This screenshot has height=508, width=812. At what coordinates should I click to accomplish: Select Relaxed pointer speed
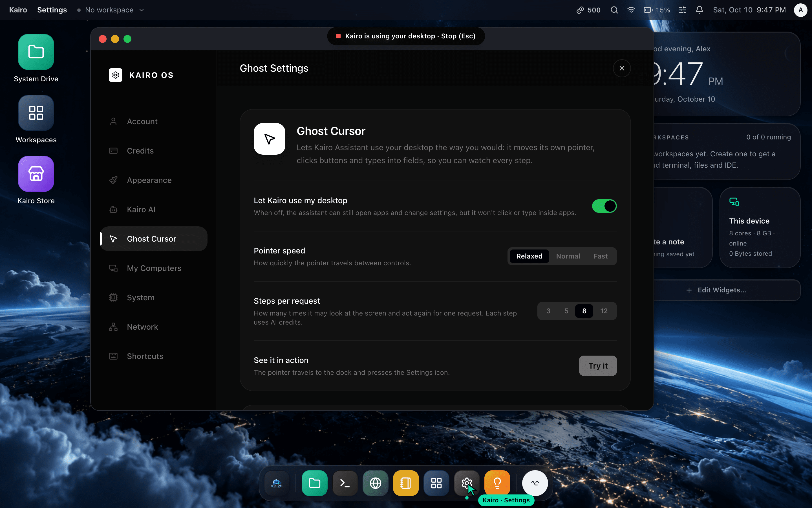coord(529,256)
